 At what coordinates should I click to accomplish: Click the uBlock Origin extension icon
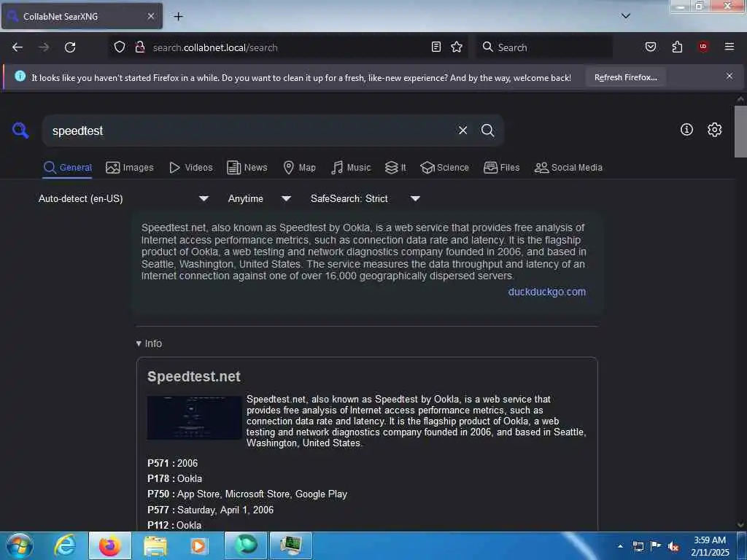tap(703, 47)
